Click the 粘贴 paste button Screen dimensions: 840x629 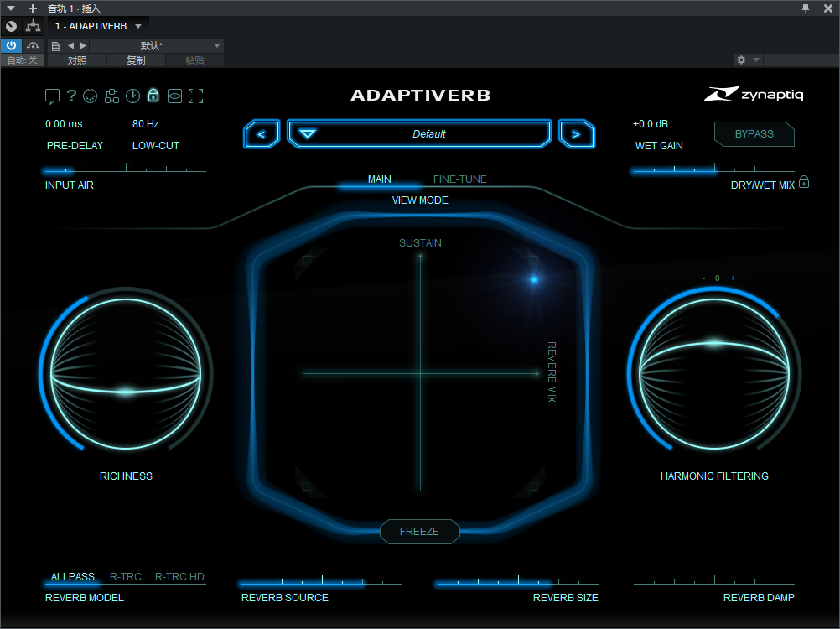[x=195, y=60]
